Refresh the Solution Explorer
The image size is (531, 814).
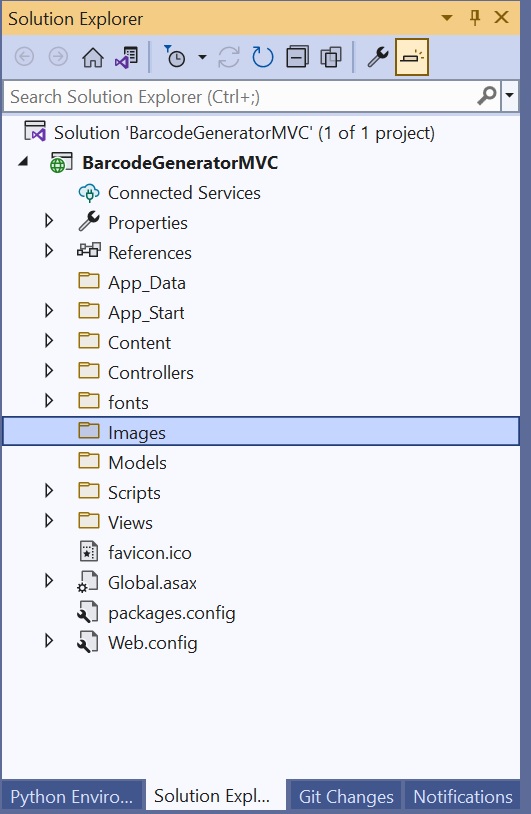pos(263,57)
